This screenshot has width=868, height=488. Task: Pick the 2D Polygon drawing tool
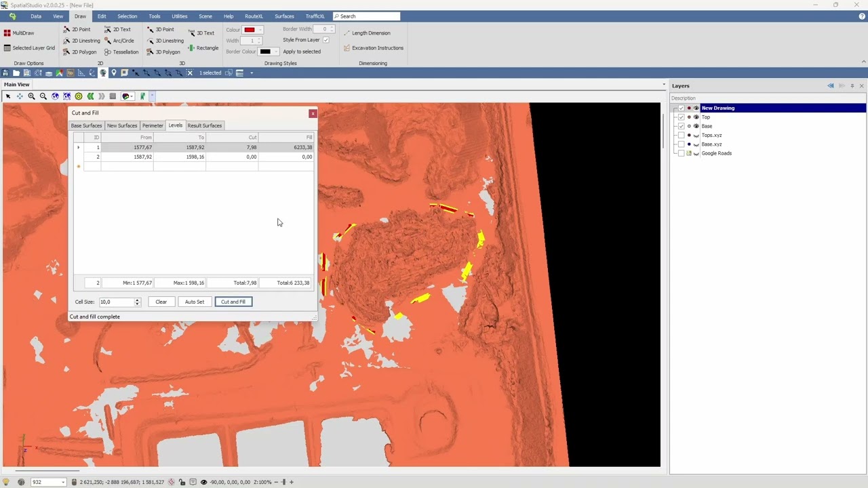[80, 52]
